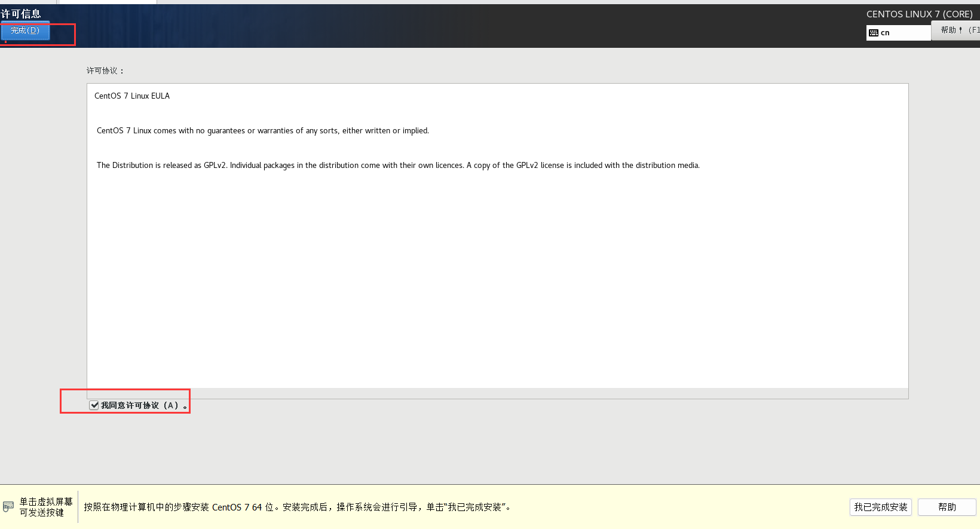Open the cn keyboard layout selector
The width and height of the screenshot is (980, 529).
[x=899, y=33]
